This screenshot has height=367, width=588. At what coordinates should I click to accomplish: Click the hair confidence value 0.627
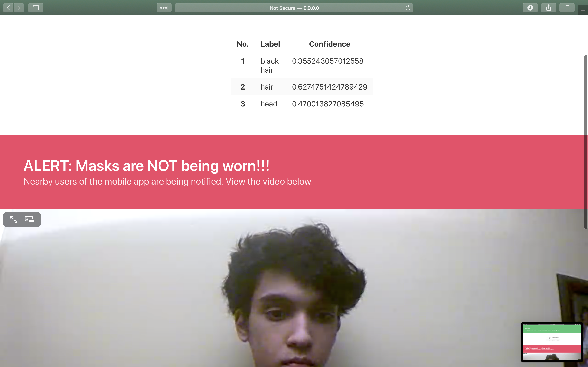click(330, 87)
